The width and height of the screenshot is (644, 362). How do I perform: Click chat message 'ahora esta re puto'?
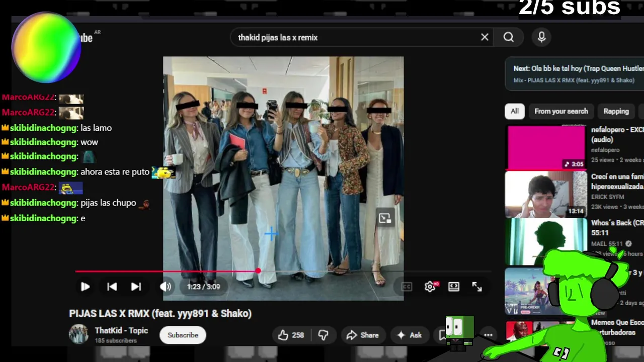point(115,172)
